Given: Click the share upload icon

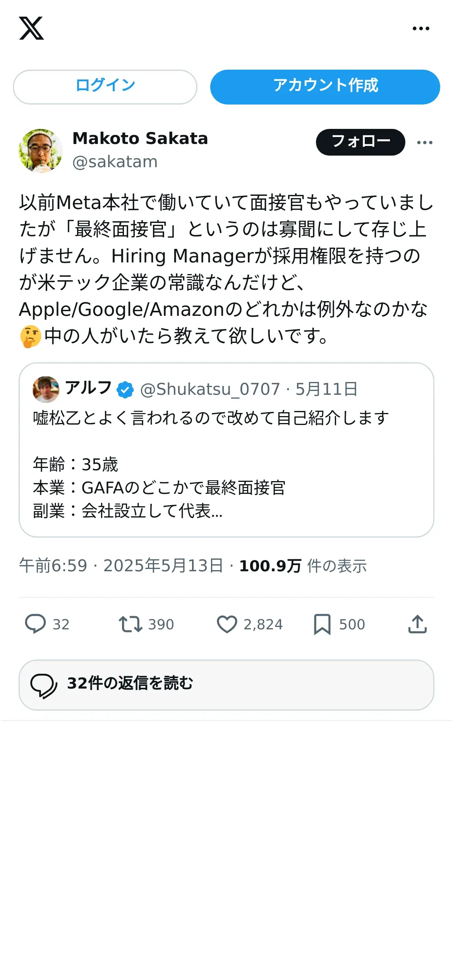Looking at the screenshot, I should pyautogui.click(x=417, y=624).
